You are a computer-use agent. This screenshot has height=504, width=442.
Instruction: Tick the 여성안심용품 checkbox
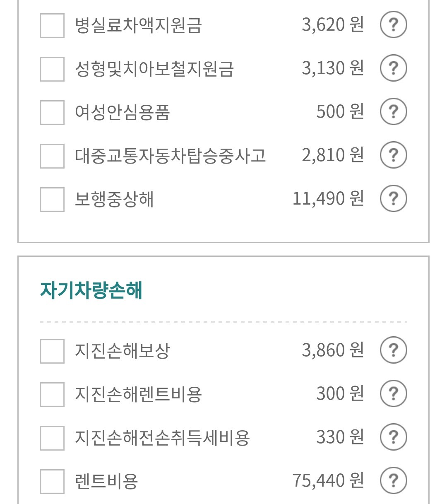[52, 112]
